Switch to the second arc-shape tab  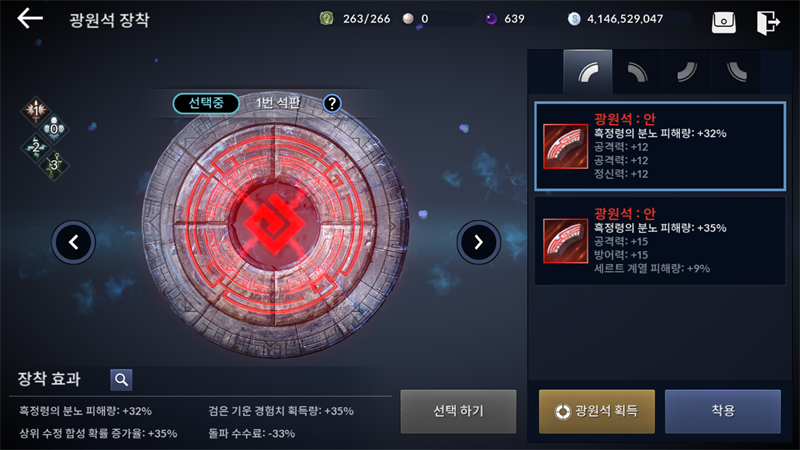coord(637,71)
